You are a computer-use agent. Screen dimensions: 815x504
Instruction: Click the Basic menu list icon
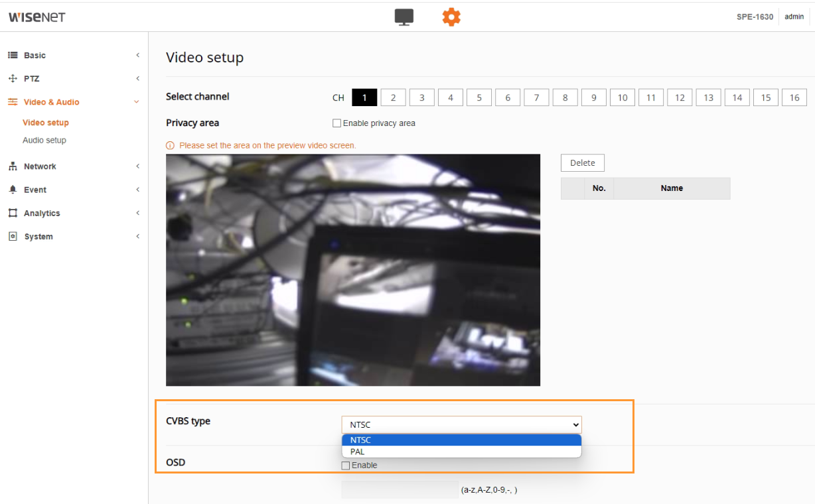pyautogui.click(x=12, y=55)
